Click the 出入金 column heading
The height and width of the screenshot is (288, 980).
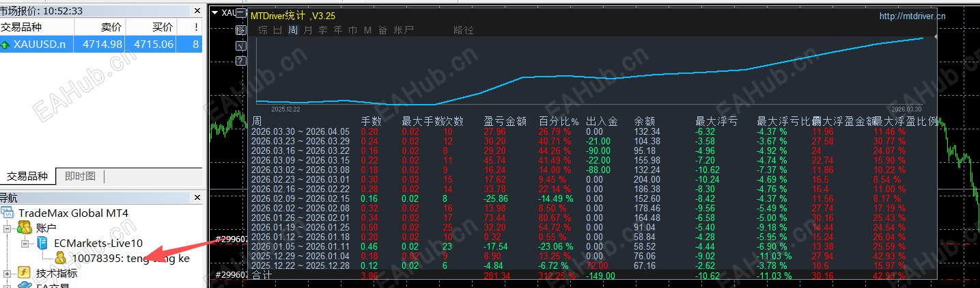pyautogui.click(x=602, y=121)
